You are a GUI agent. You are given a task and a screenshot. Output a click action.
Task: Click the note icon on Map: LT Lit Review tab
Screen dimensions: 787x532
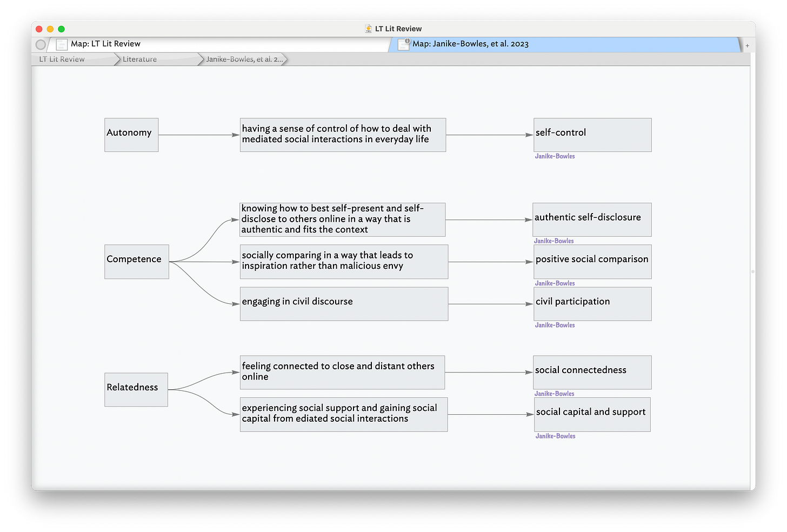coord(62,44)
